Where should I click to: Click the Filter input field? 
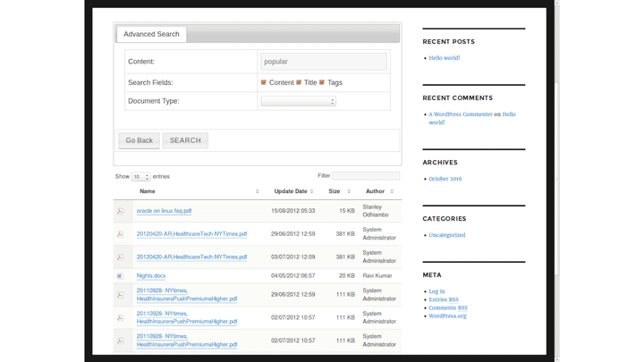pos(366,176)
